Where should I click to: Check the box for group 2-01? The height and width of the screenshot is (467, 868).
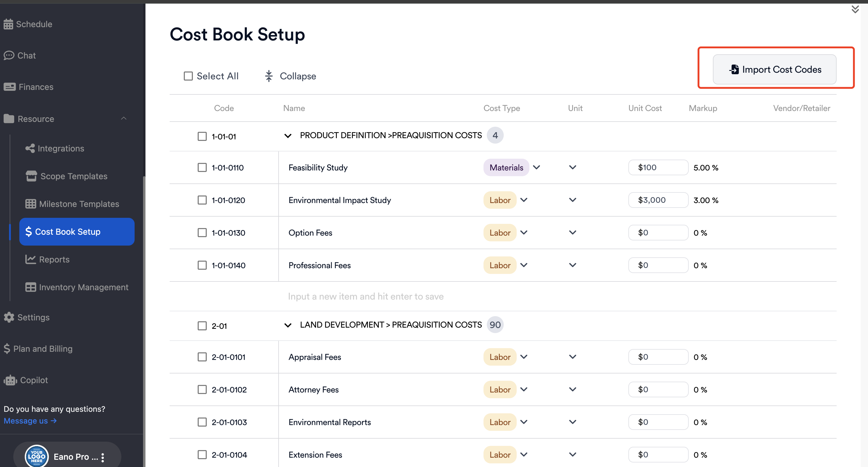click(x=202, y=326)
